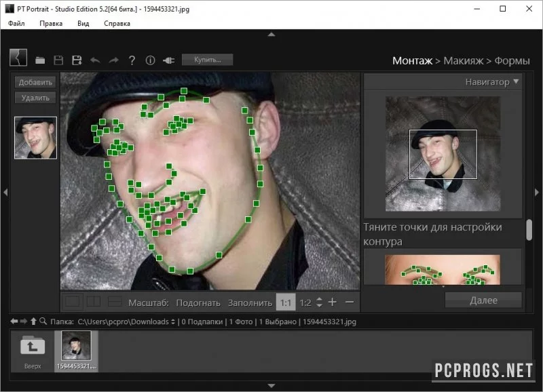
Task: Go up one folder with up arrow icon
Action: pos(33,321)
